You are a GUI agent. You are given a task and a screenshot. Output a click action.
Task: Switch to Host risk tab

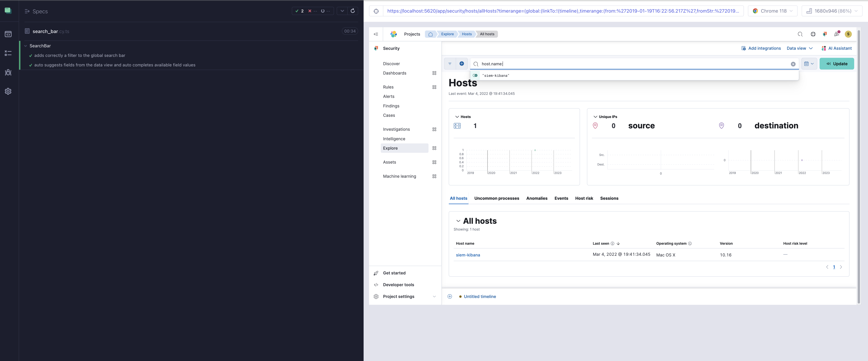point(584,198)
